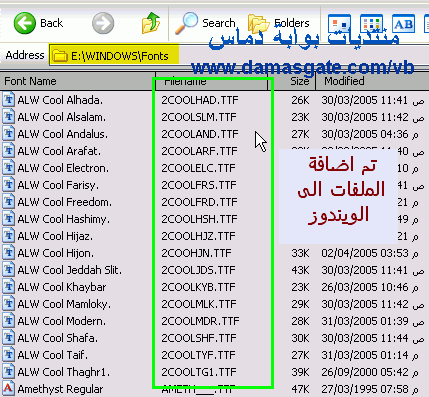Sort by Size column header
429x397 pixels.
pyautogui.click(x=292, y=81)
